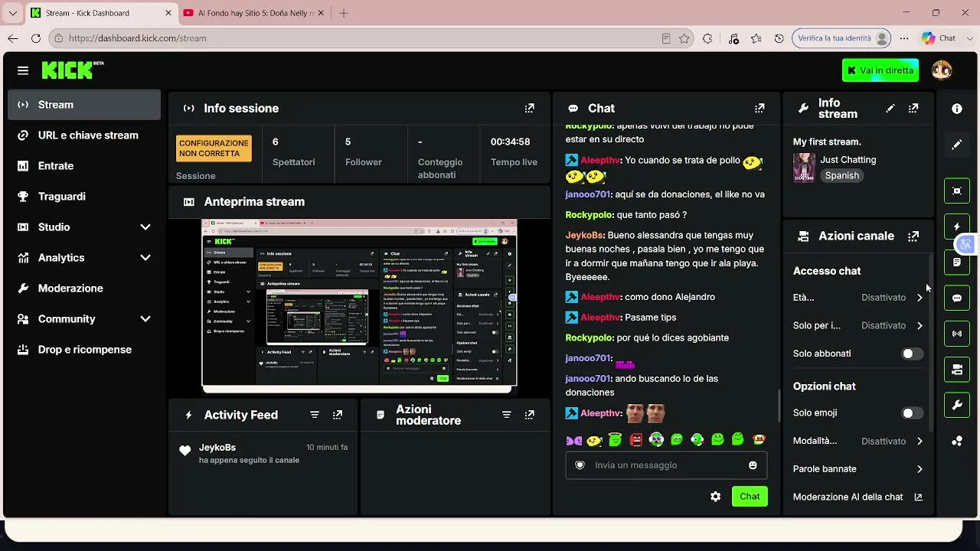
Task: Edit stream info with the pencil icon in Info stream header
Action: [x=890, y=109]
